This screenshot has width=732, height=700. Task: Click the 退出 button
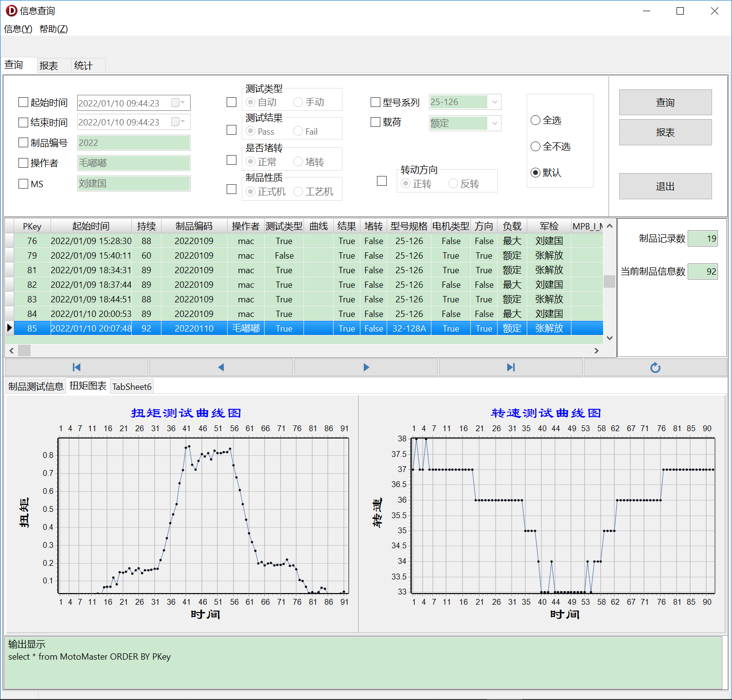click(x=665, y=186)
